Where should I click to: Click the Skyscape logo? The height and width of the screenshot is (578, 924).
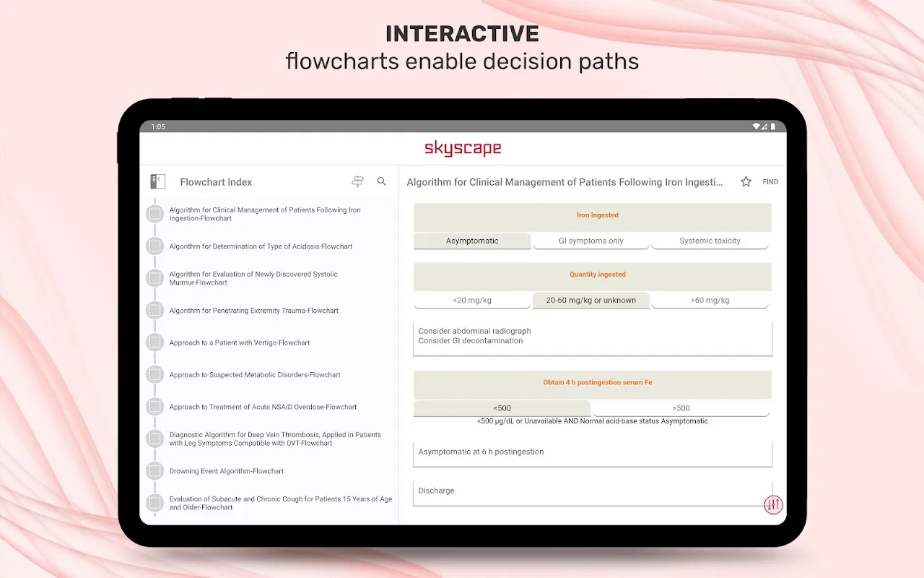click(x=462, y=149)
